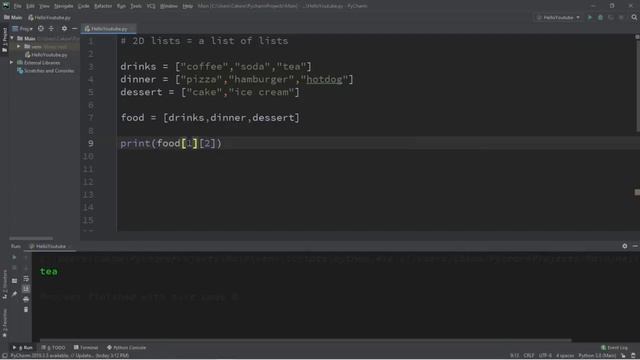Viewport: 640px width, 360px height.
Task: Click HelloYoutube.py breadcrumb in navigation bar
Action: click(x=49, y=18)
